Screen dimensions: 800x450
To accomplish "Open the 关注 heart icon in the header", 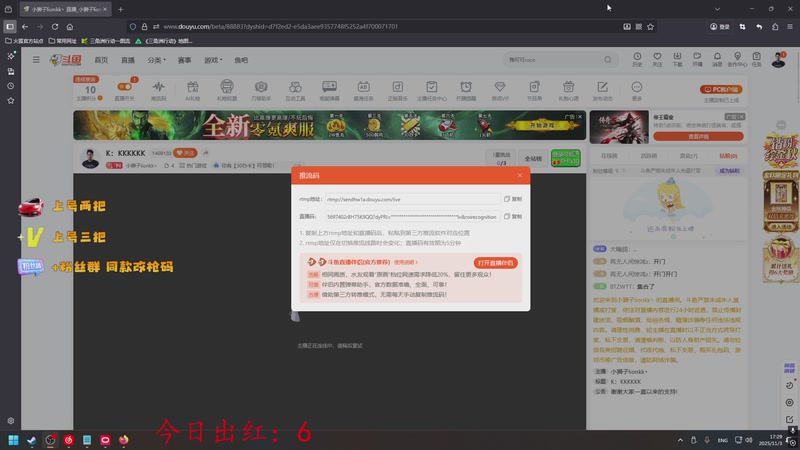I will 657,59.
